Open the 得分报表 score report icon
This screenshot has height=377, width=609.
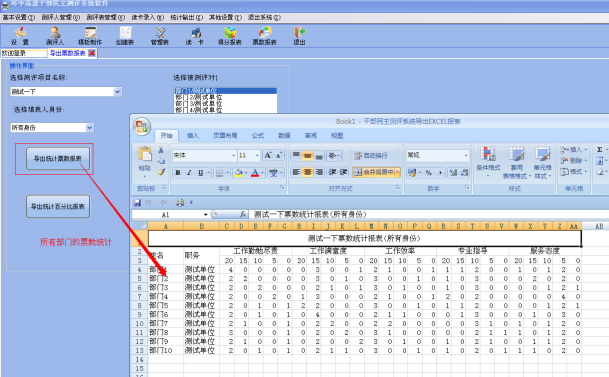coord(230,36)
